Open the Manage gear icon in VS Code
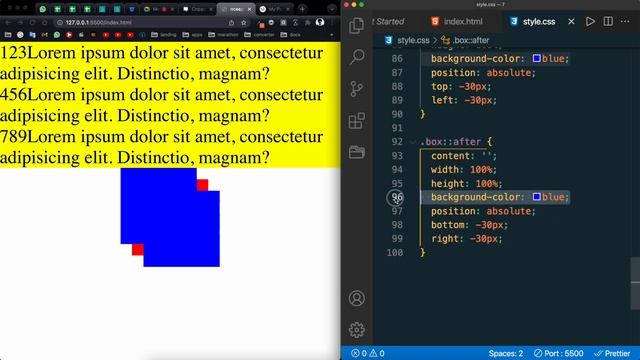The height and width of the screenshot is (360, 640). 357,330
